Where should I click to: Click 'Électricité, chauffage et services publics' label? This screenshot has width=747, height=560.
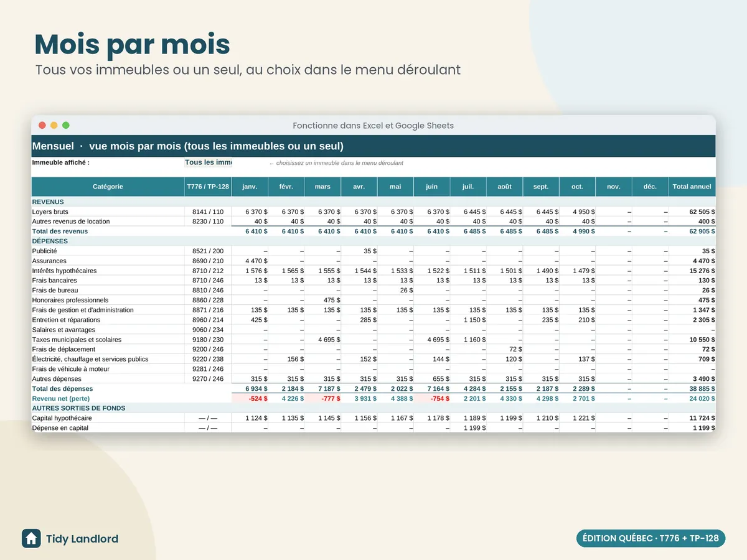click(x=90, y=359)
